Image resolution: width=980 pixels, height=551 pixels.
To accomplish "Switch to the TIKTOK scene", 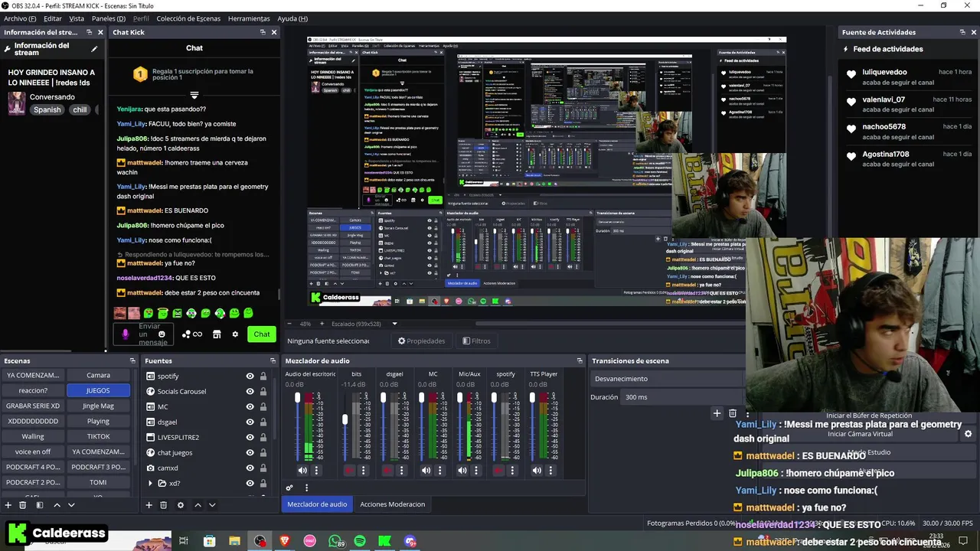I will (98, 436).
